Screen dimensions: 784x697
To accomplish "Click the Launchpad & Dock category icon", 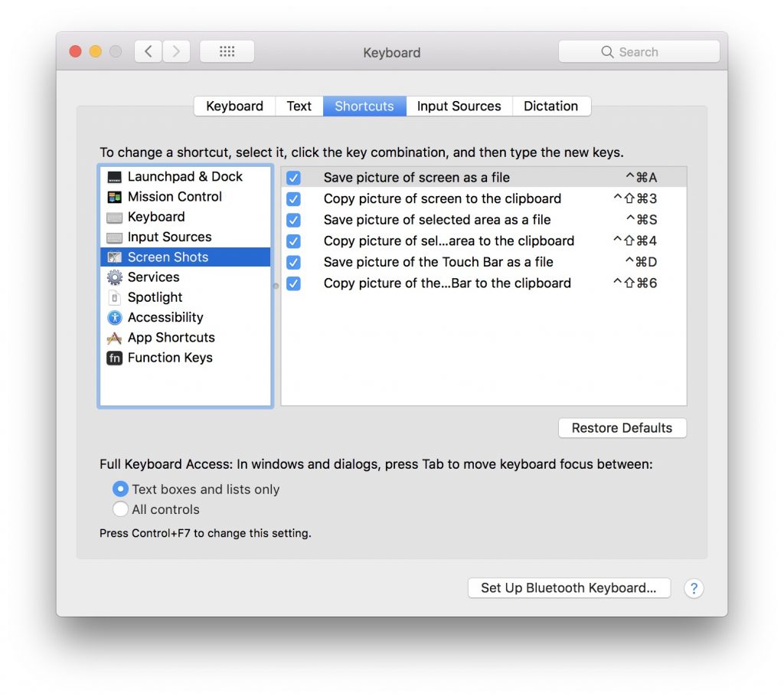I will pos(115,177).
